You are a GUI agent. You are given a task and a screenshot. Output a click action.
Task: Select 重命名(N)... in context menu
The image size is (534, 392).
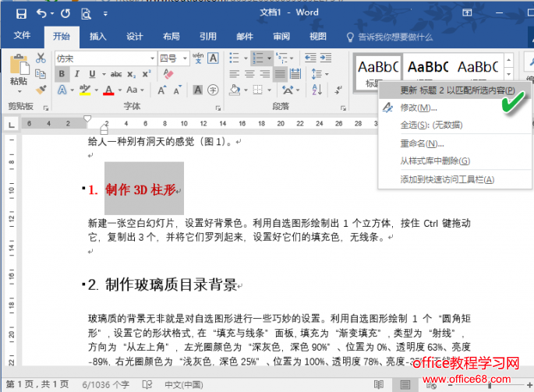pos(422,143)
